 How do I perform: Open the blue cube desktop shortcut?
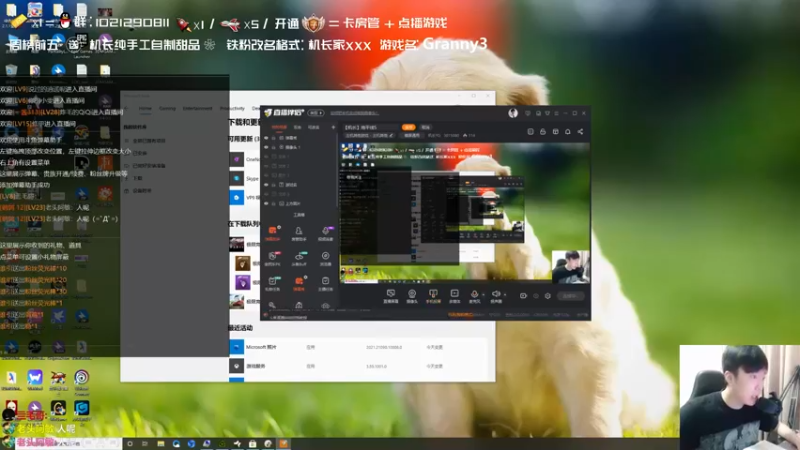tap(82, 410)
